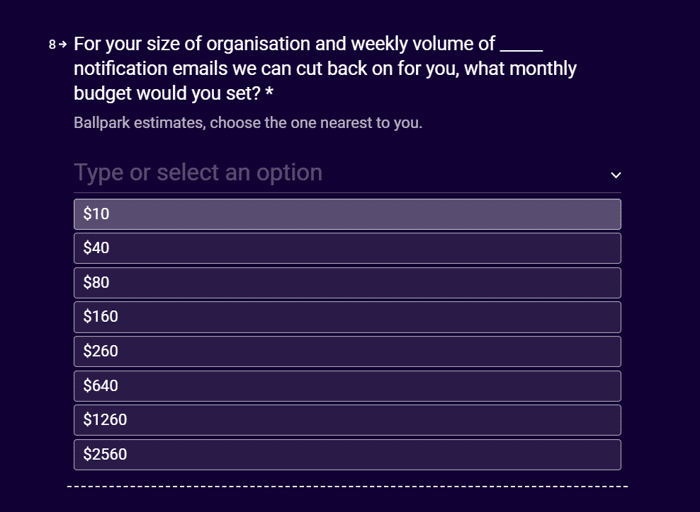This screenshot has height=512, width=700.
Task: Click the required asterisk after 'set?'
Action: point(269,92)
